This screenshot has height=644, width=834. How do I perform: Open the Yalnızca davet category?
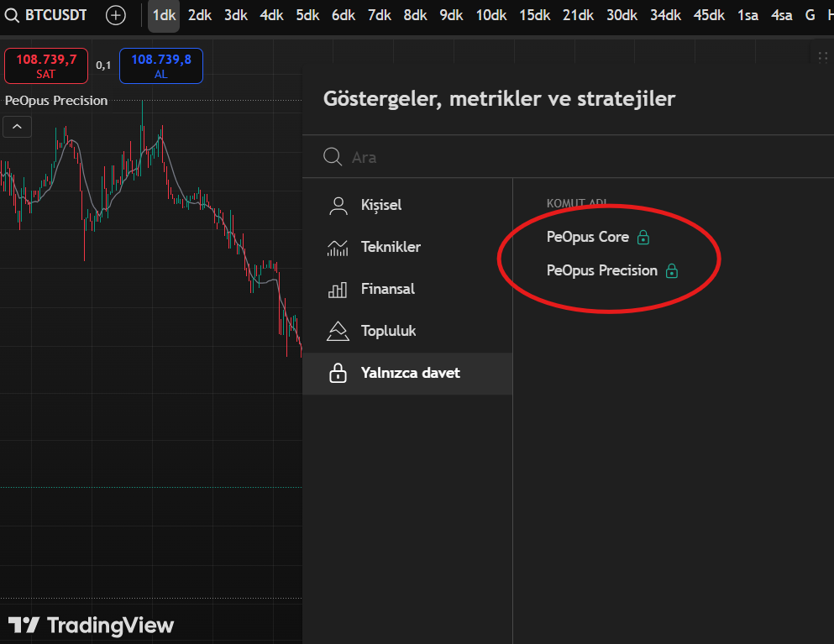410,373
